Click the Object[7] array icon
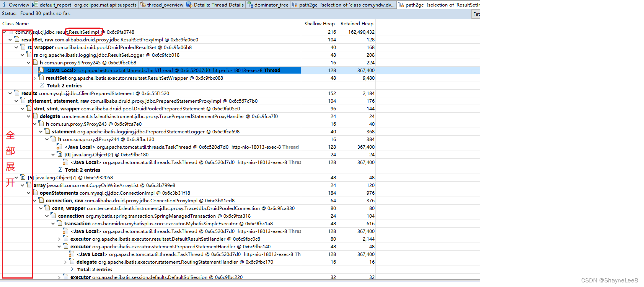The width and height of the screenshot is (644, 287). 23,177
